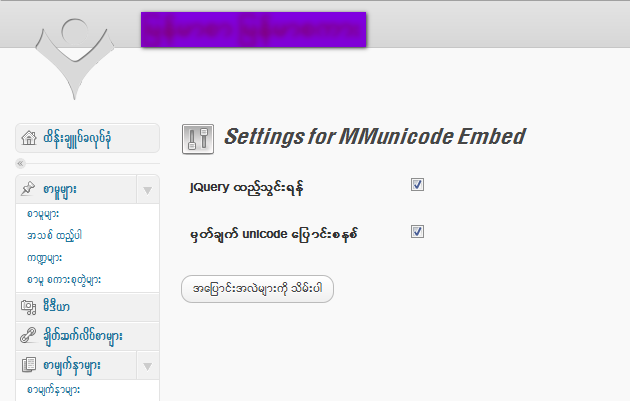Click the Posts pushpin icon
The image size is (630, 401).
coord(28,188)
